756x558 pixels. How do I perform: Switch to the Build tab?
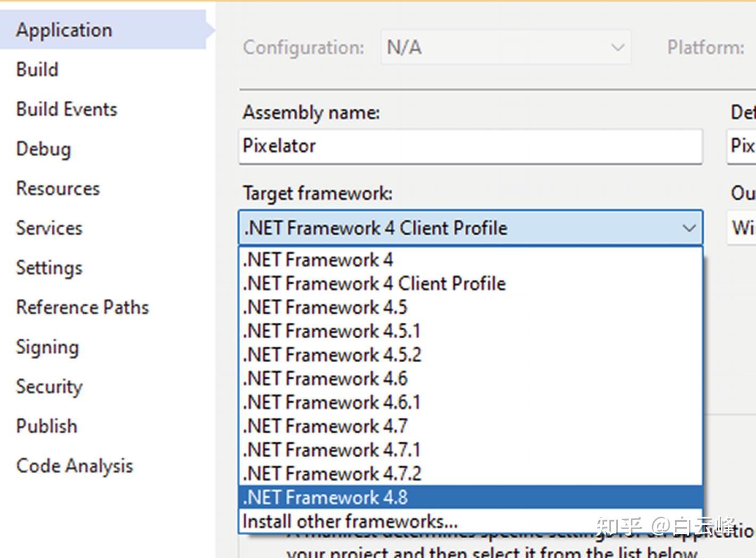tap(37, 69)
